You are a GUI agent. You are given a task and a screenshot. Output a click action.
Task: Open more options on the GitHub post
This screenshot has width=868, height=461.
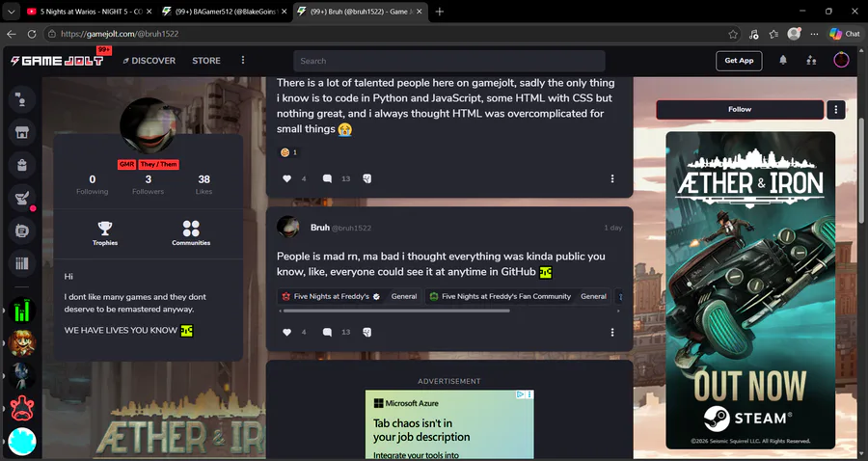coord(612,332)
